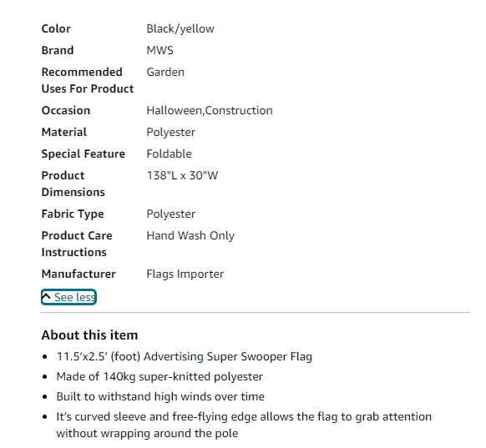Select the Color label
The height and width of the screenshot is (448, 486).
coord(56,29)
